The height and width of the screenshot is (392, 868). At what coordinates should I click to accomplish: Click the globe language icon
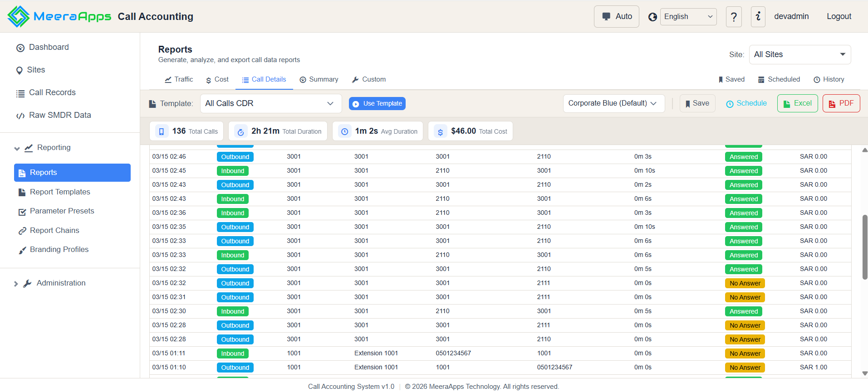[x=652, y=17]
